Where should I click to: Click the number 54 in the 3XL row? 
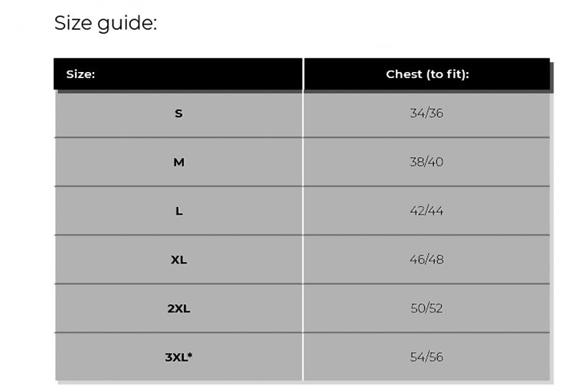coord(416,357)
